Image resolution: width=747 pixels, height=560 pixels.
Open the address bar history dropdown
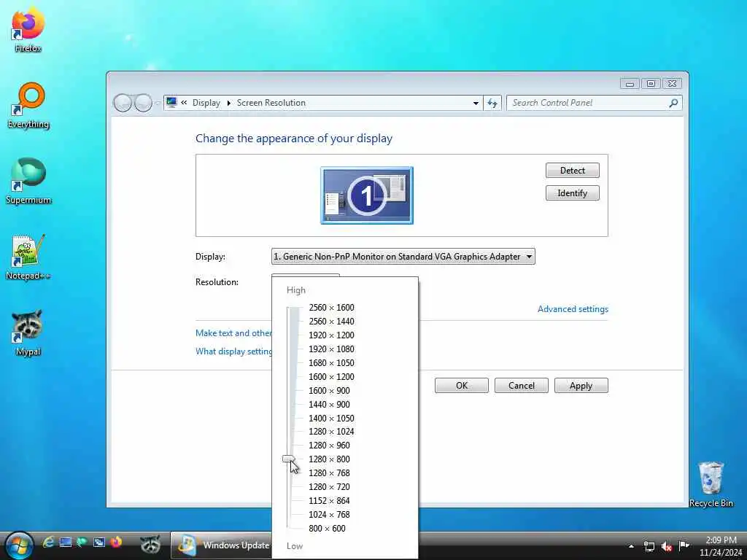476,104
